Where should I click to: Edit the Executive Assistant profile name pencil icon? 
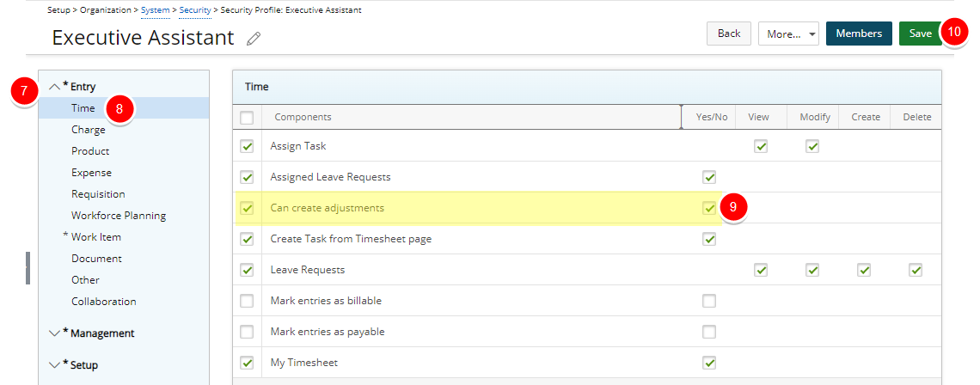[253, 39]
